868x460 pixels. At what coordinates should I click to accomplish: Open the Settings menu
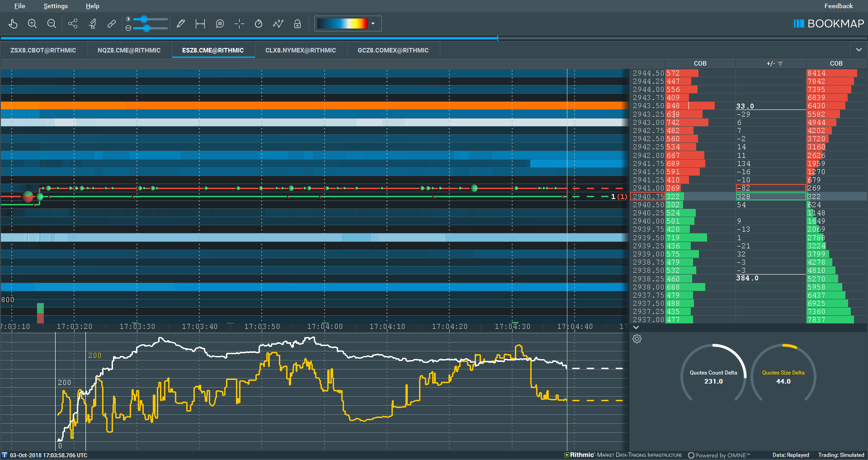pyautogui.click(x=55, y=6)
